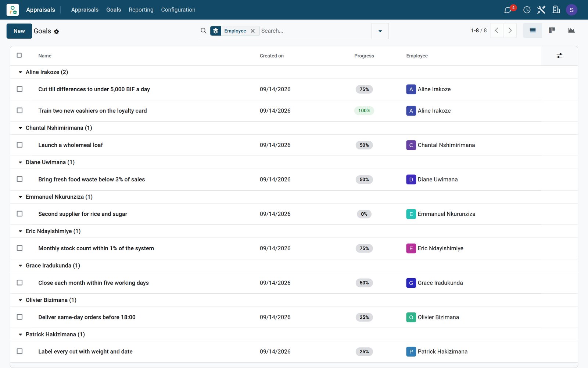Collapse the Emmanuel Nkurunziza group

pos(21,197)
